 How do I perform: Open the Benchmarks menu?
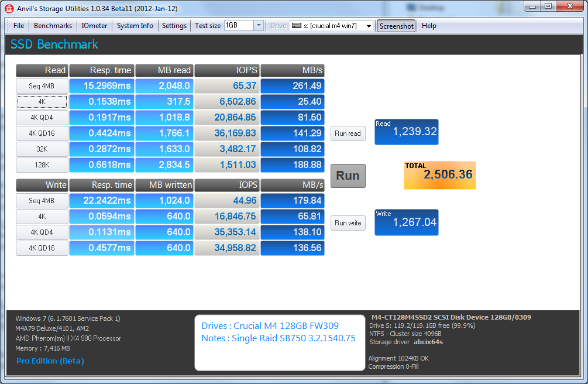[53, 26]
